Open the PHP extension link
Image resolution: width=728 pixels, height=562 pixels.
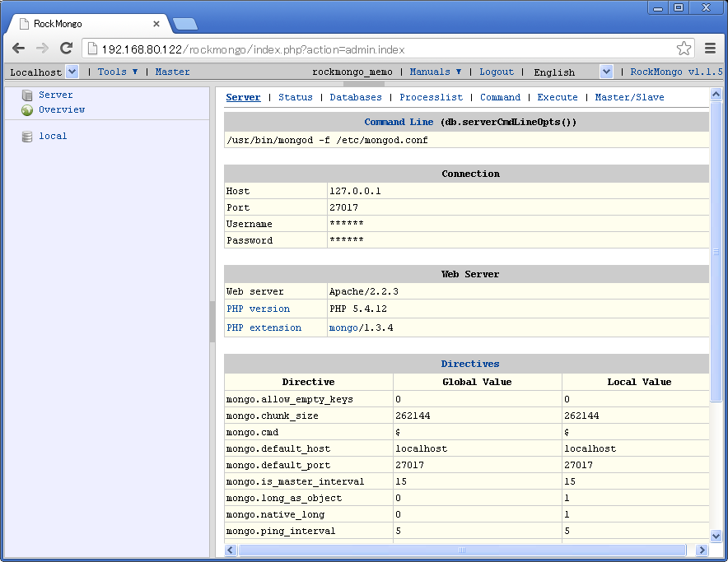(x=264, y=327)
